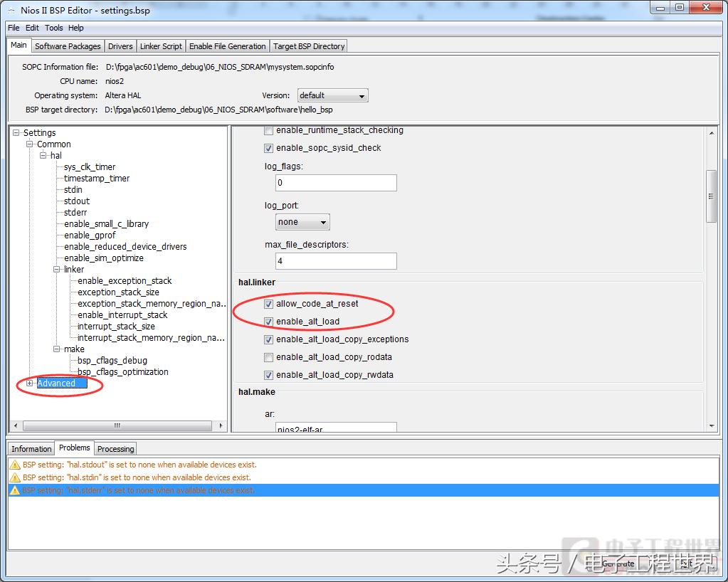The image size is (728, 582).
Task: Click the warning icon beside hal.stderr problem
Action: tap(14, 491)
